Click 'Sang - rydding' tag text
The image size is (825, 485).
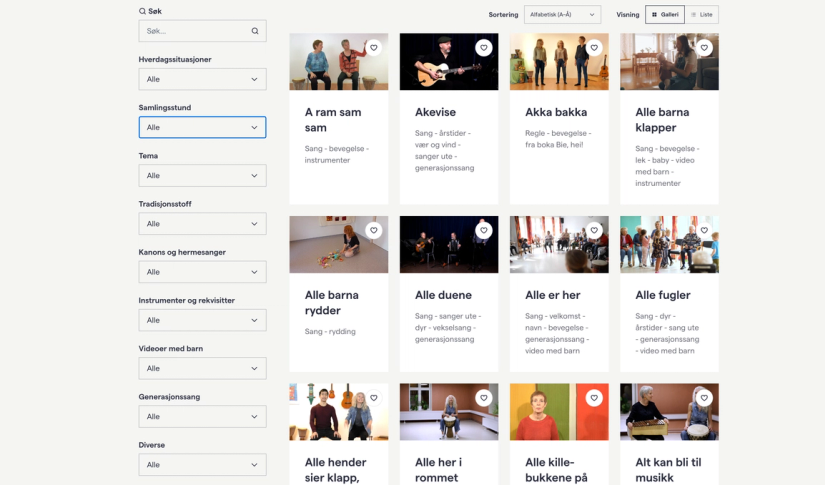tap(330, 331)
